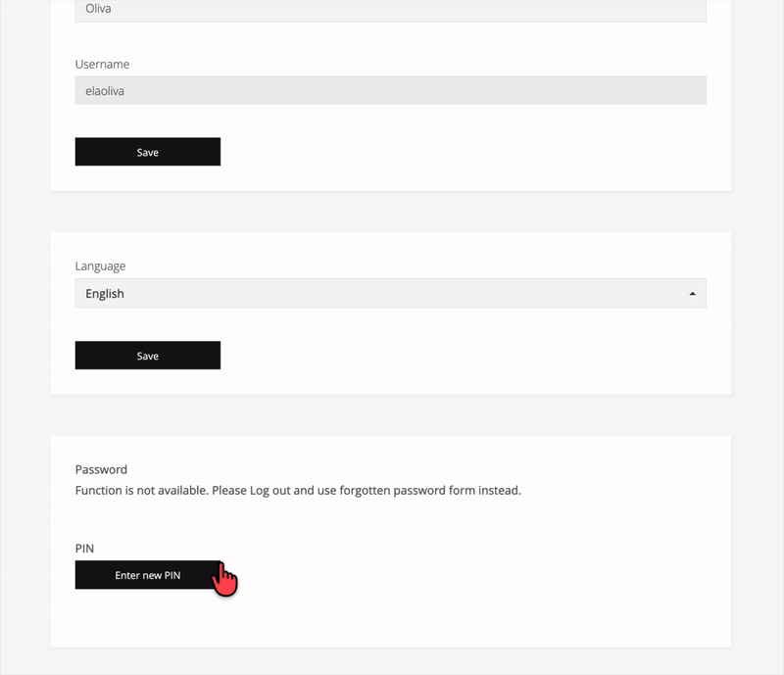Click the Language field label

(x=100, y=266)
